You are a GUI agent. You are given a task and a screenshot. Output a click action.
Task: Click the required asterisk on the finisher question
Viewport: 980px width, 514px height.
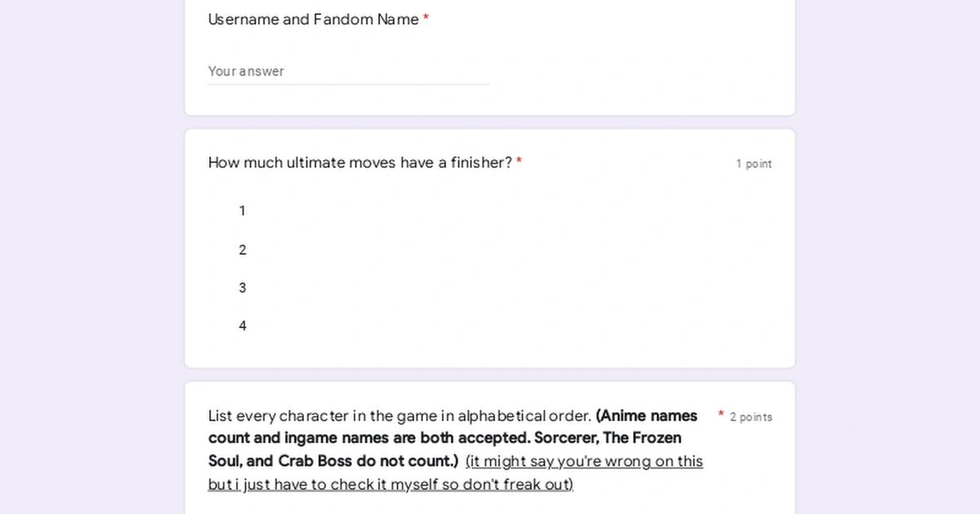point(519,162)
